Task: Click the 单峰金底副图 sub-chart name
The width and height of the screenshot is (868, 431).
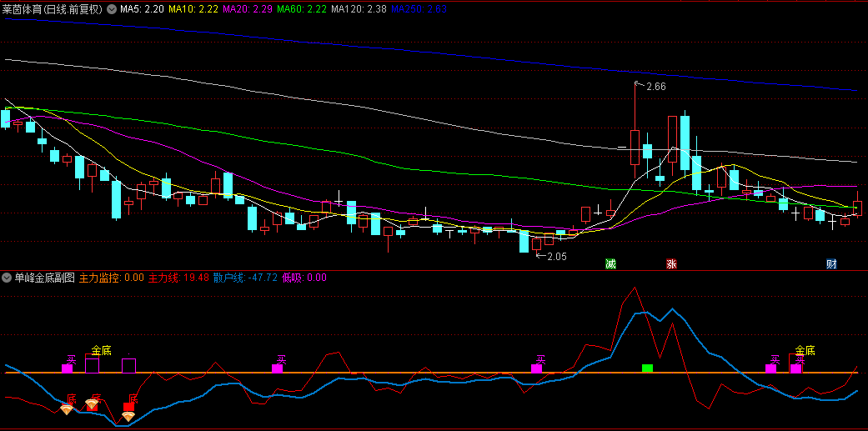Action: [x=45, y=278]
